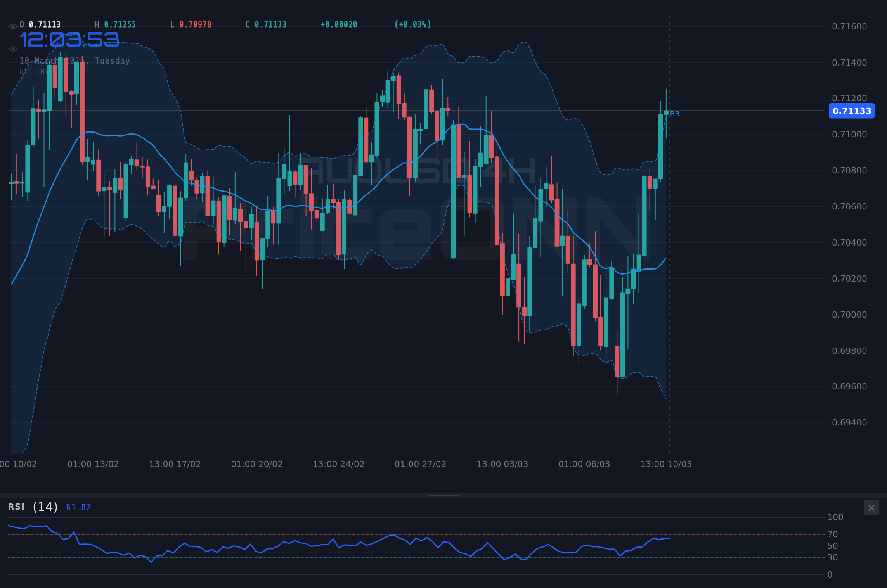Click the 13:00 03/03 time axis label
The width and height of the screenshot is (887, 588).
(x=502, y=464)
